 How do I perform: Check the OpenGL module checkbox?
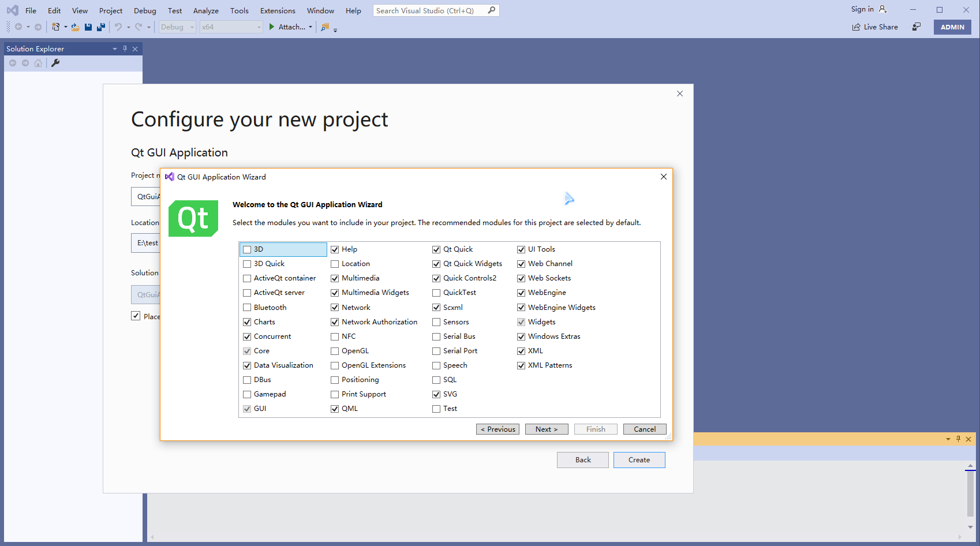pos(335,351)
